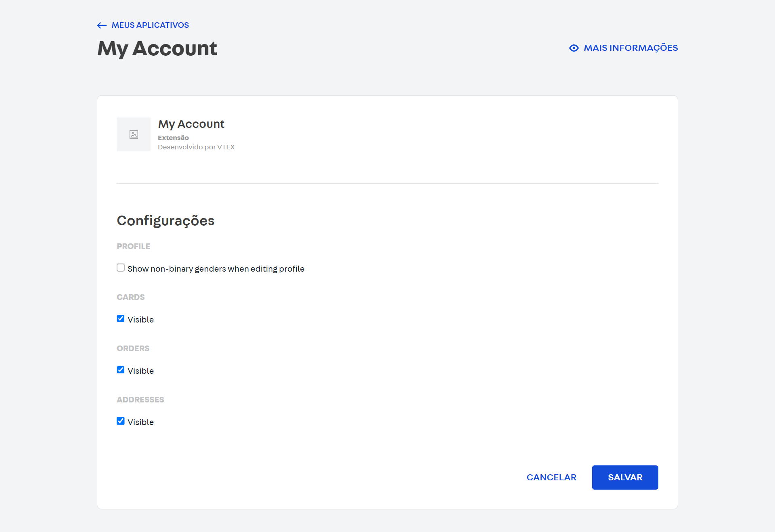Click the PROFILE section label
775x532 pixels.
click(134, 246)
